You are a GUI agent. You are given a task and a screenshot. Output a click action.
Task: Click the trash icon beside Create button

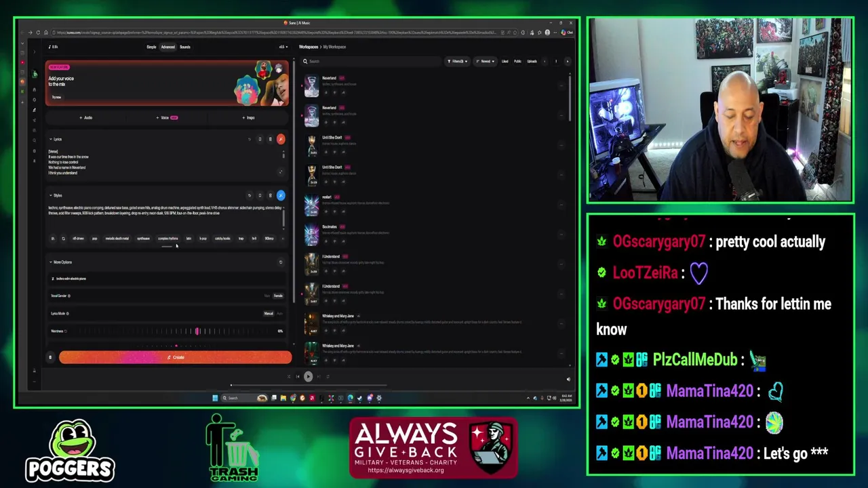click(x=50, y=357)
